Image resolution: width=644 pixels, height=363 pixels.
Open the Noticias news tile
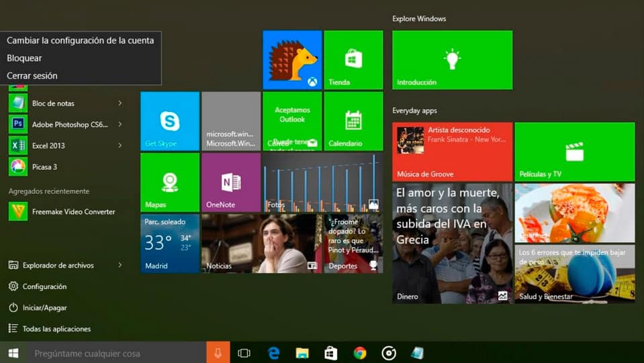point(262,244)
